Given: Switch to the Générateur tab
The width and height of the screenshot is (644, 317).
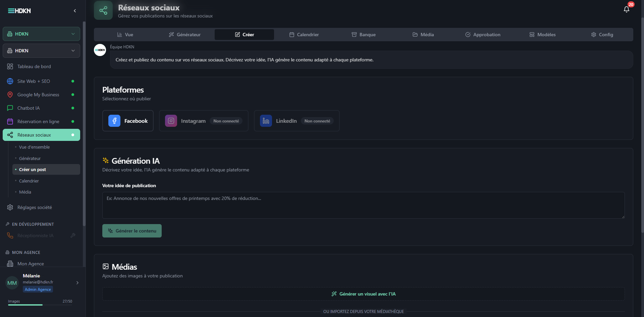Looking at the screenshot, I should point(184,35).
